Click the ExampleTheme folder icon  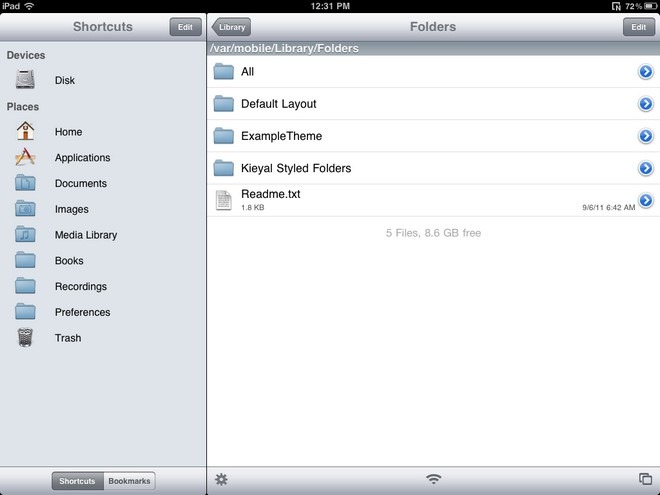[x=224, y=136]
